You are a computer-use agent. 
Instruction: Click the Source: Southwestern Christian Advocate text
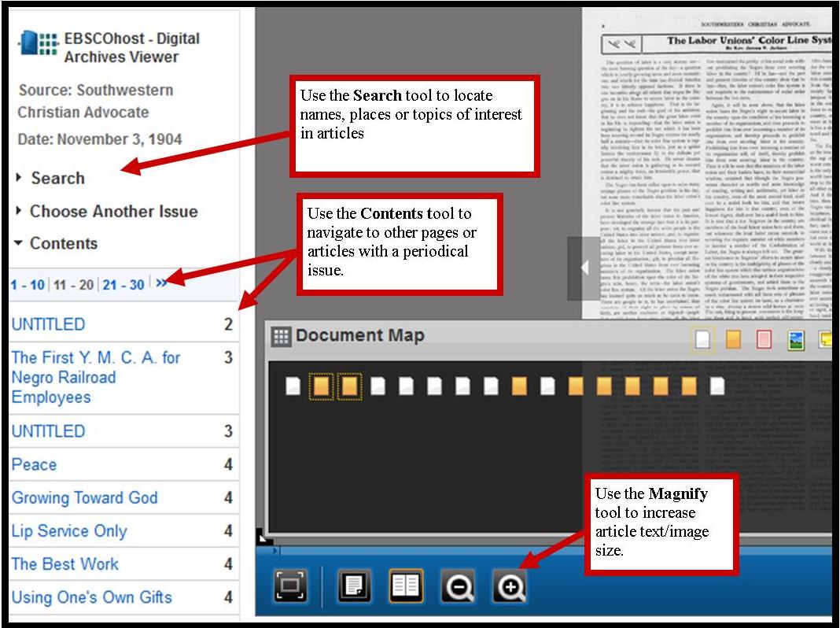(x=95, y=101)
